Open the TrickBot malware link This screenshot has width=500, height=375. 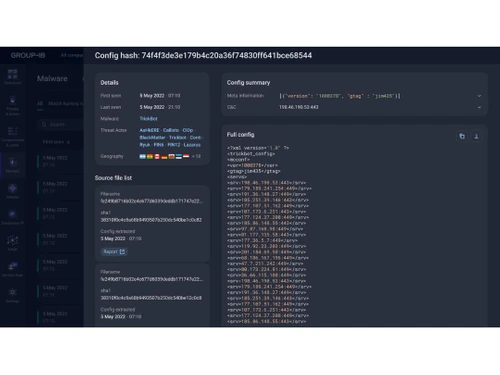click(x=148, y=119)
